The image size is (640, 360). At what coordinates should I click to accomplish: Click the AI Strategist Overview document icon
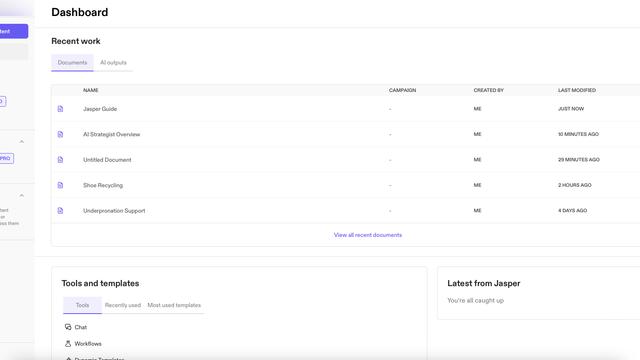click(60, 134)
